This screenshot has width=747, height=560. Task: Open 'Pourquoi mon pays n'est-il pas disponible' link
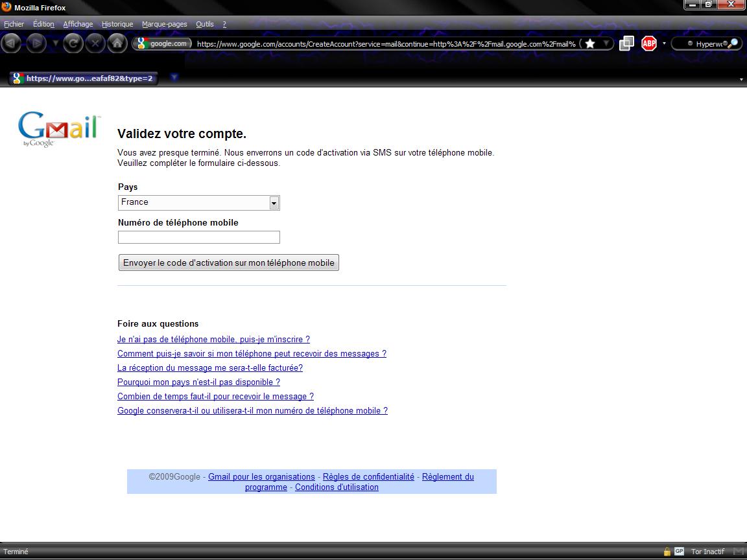click(x=198, y=382)
